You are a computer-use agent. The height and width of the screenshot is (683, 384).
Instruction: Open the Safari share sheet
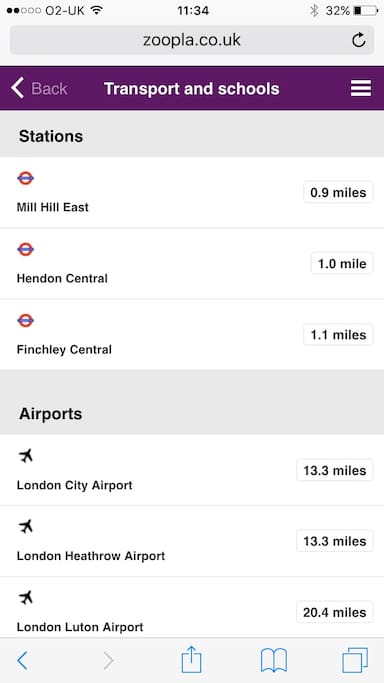tap(192, 660)
